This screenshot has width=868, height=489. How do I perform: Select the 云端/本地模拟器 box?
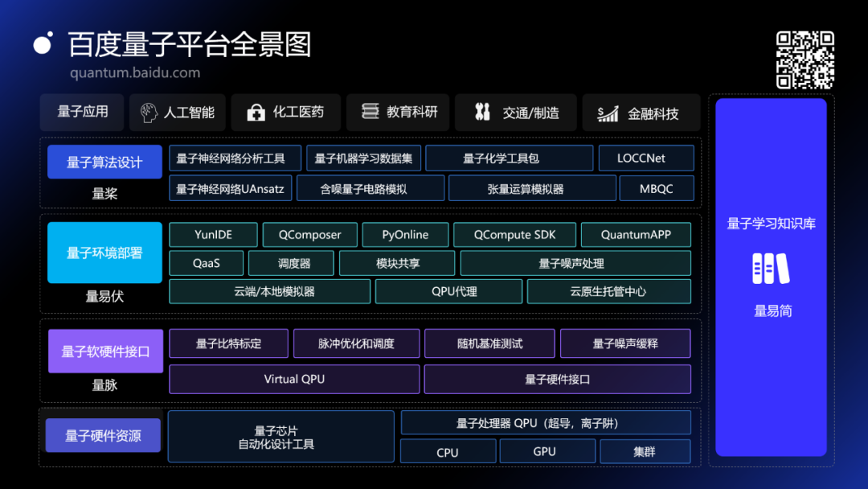pos(269,291)
